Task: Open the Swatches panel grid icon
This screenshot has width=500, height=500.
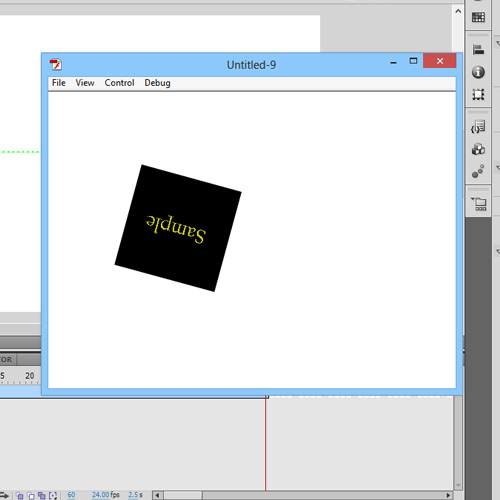Action: (478, 17)
